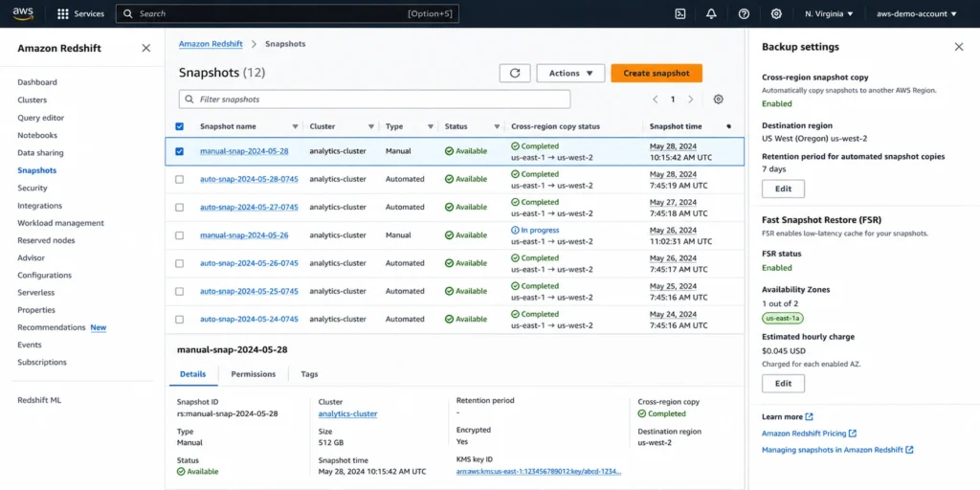Open Clusters in the sidebar
The width and height of the screenshot is (980, 490).
click(x=32, y=100)
